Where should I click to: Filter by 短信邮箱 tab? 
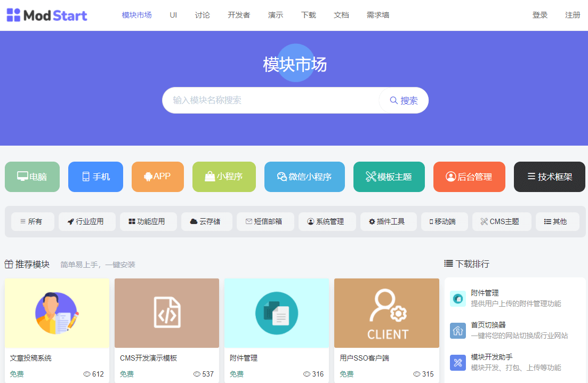[x=265, y=221]
